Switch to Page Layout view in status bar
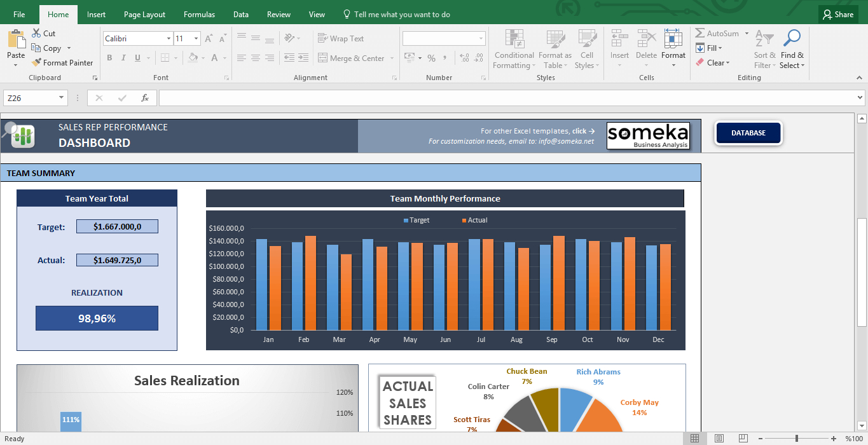 tap(719, 439)
